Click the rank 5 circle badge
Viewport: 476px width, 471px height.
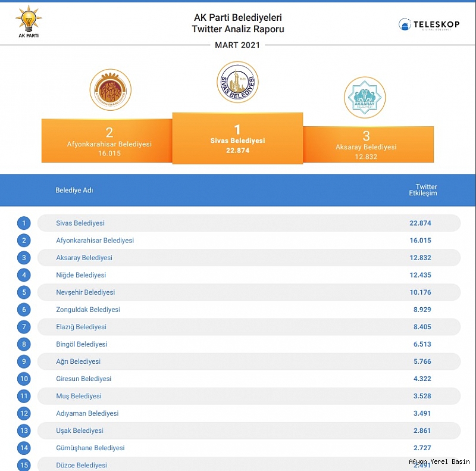click(x=24, y=292)
